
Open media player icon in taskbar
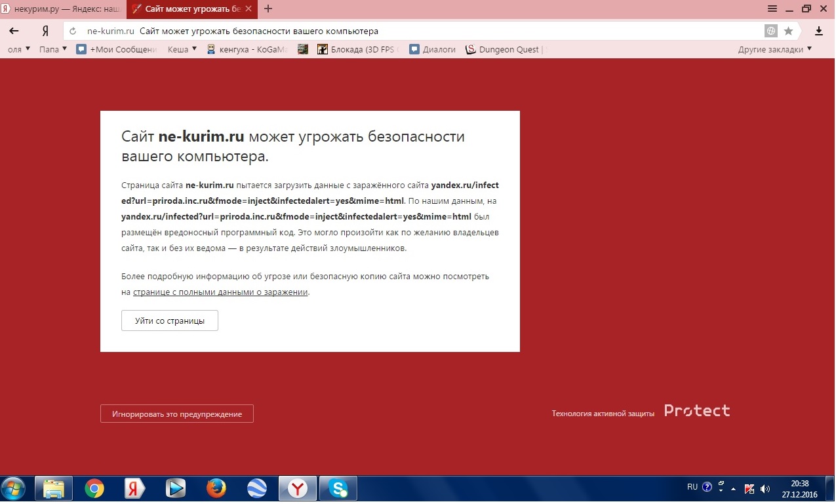point(175,489)
